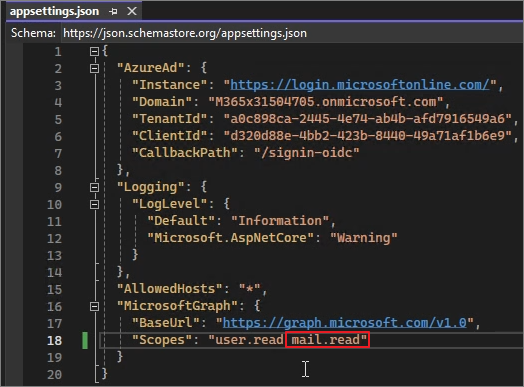Click the "CallbackPath" key
Screen dimensions: 524x387
(185, 153)
